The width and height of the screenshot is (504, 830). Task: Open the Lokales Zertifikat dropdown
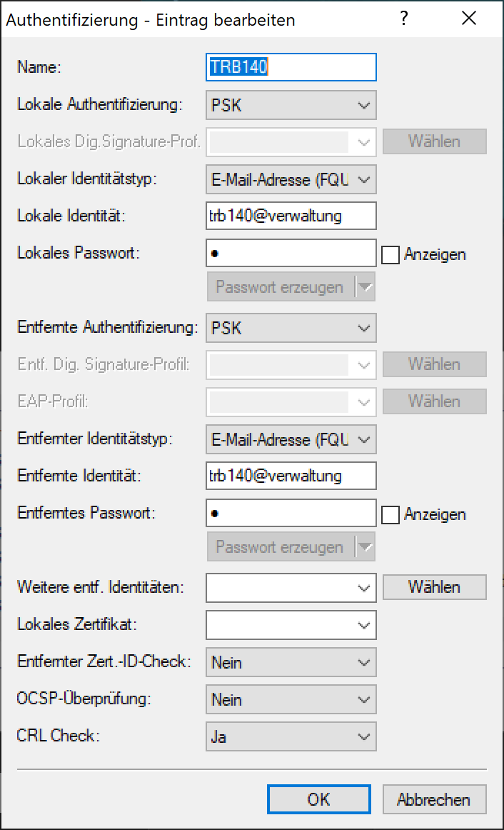[x=291, y=625]
